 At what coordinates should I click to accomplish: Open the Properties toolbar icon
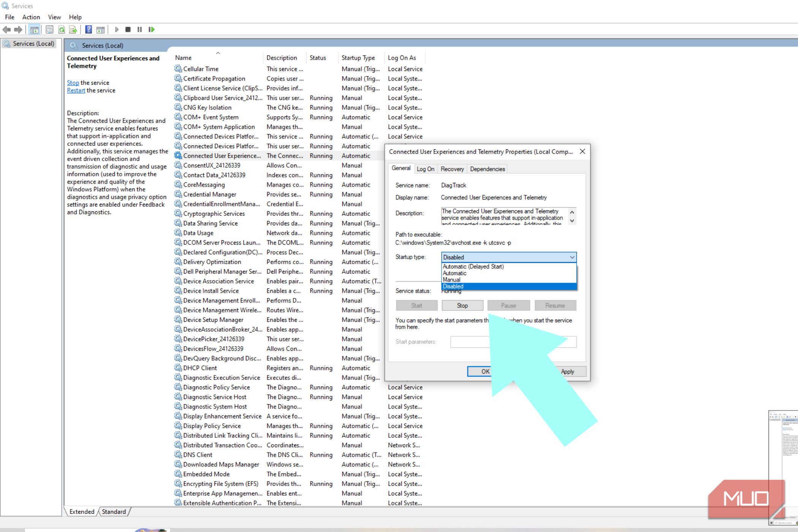pyautogui.click(x=49, y=30)
